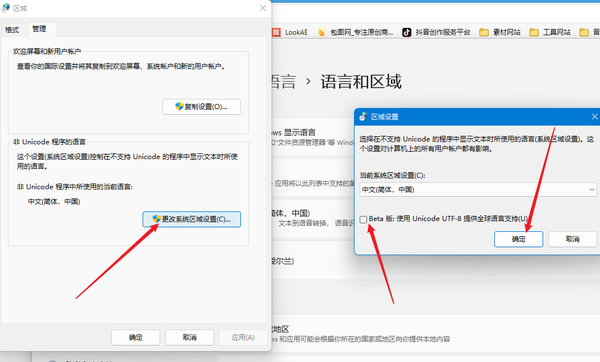
Task: Enable Beta Unicode UTF-8 support checkbox
Action: [363, 219]
